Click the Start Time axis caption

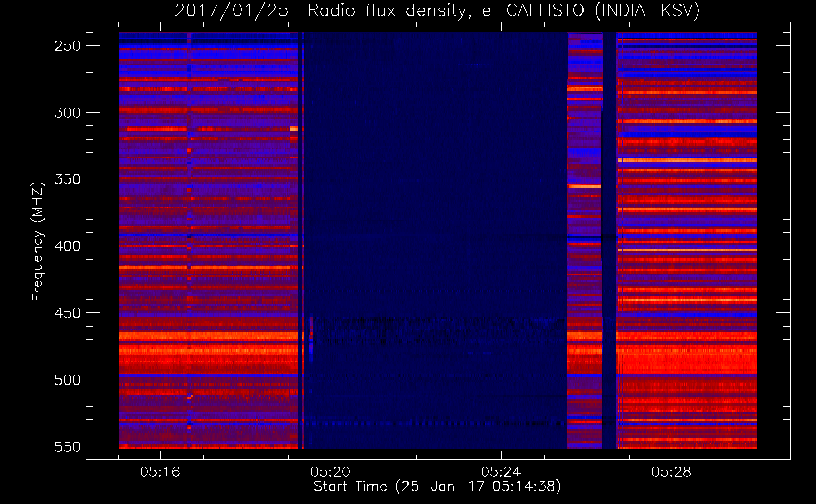click(x=437, y=487)
